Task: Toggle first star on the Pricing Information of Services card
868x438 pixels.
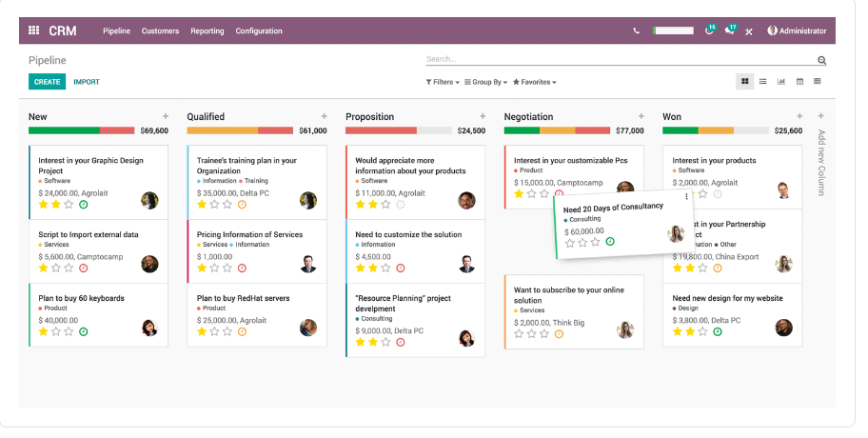Action: pos(202,268)
